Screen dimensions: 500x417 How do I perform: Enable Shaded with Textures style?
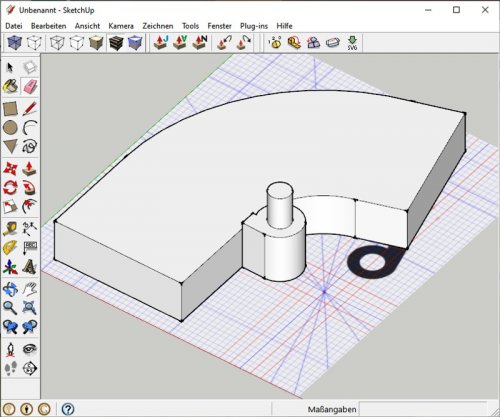click(x=116, y=43)
